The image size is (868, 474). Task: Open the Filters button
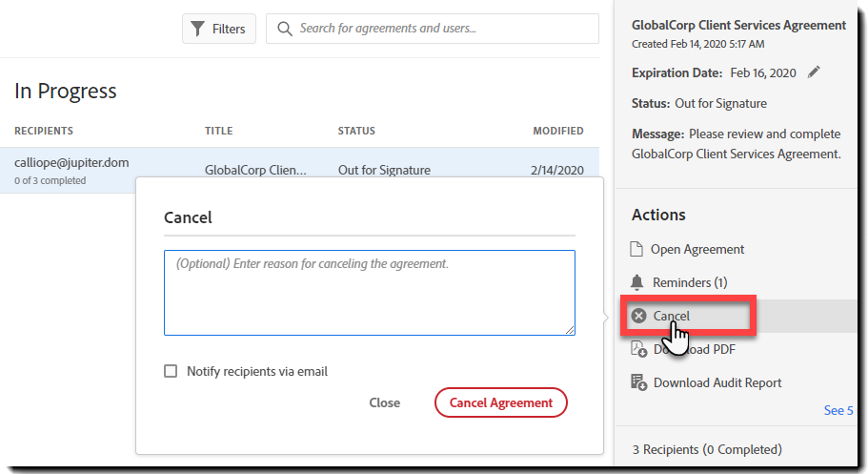click(x=219, y=29)
